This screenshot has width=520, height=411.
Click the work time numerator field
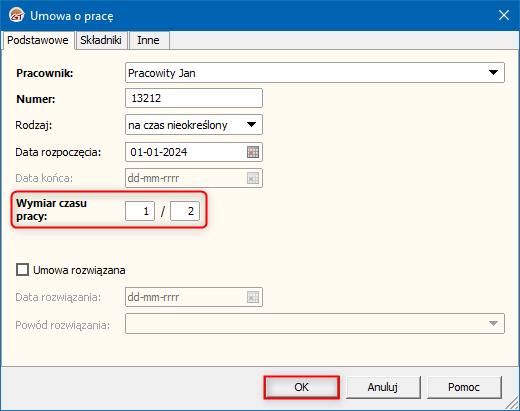[140, 211]
